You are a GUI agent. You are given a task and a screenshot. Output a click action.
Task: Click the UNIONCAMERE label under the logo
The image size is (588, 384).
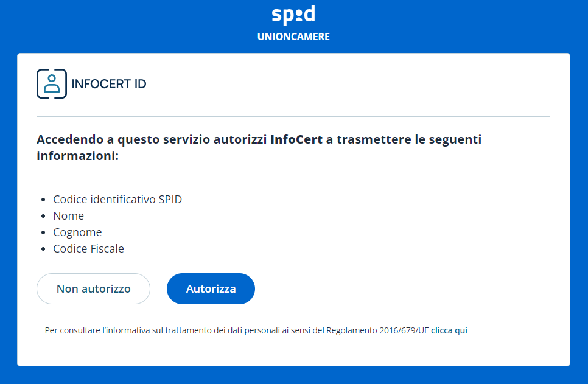(x=293, y=37)
